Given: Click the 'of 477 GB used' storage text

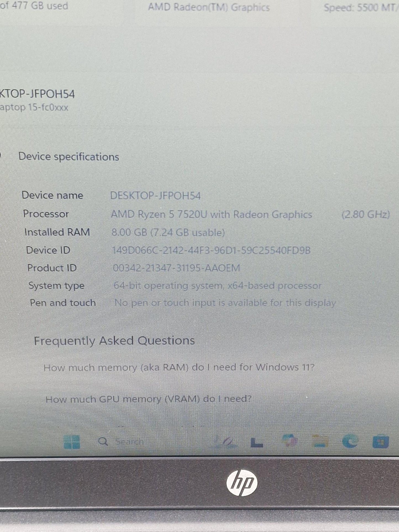Looking at the screenshot, I should (x=34, y=6).
